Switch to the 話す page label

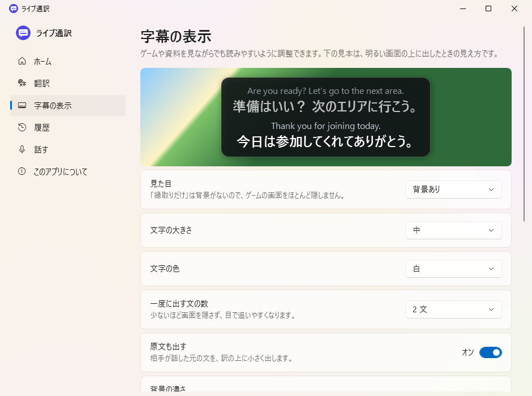tap(41, 149)
